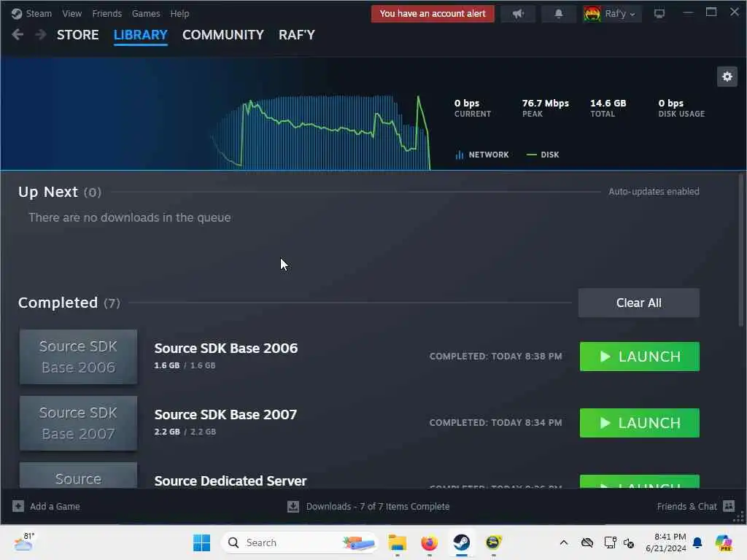Click the Clear All button

[x=639, y=303]
